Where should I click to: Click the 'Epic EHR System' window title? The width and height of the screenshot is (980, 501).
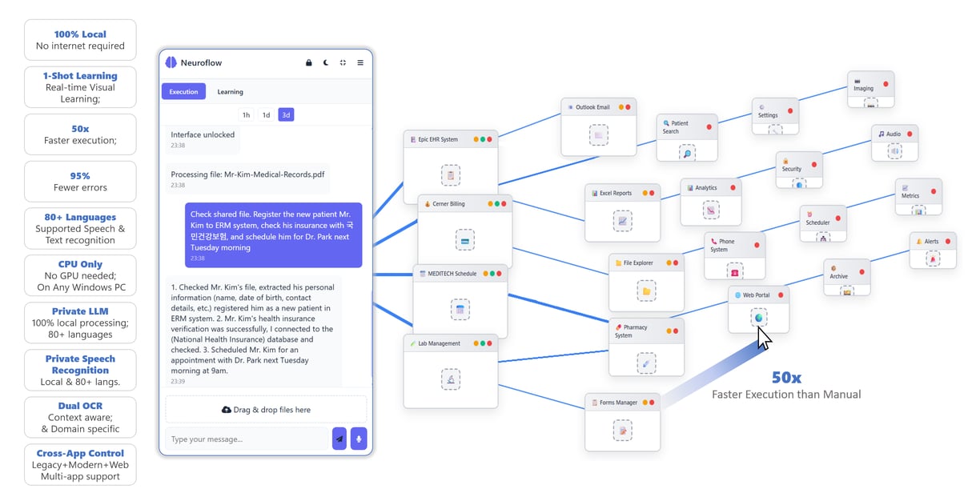(x=438, y=139)
